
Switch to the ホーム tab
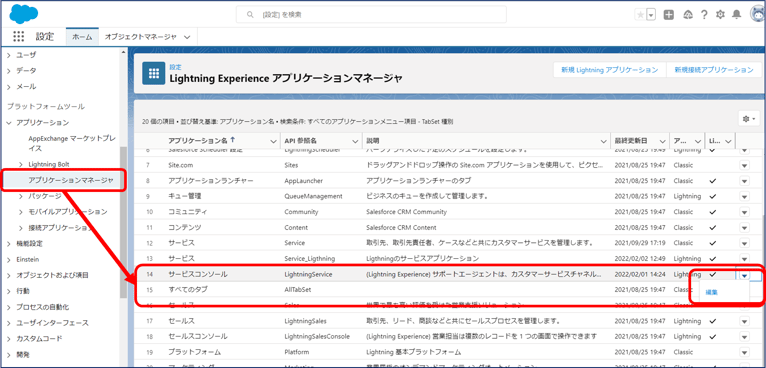[x=82, y=37]
